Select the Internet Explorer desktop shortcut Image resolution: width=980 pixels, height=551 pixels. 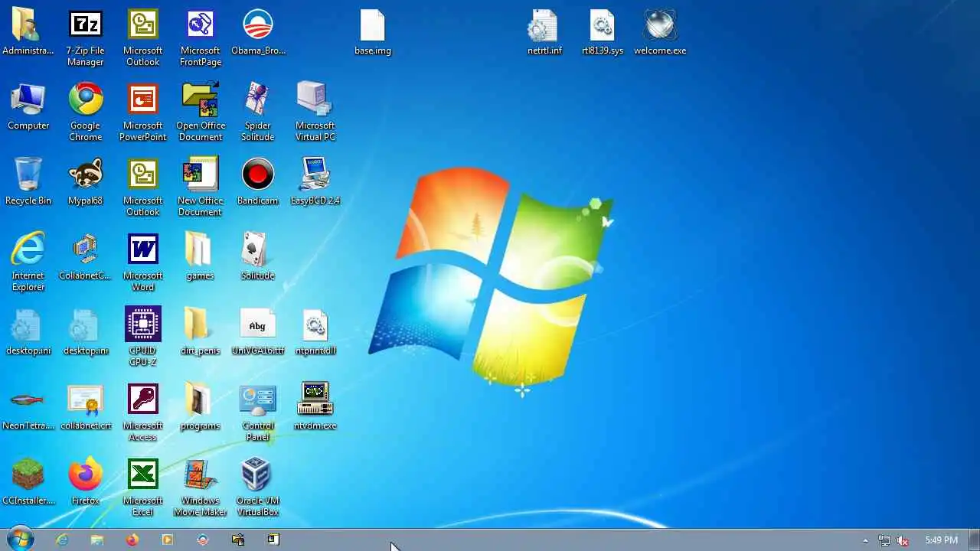click(28, 262)
